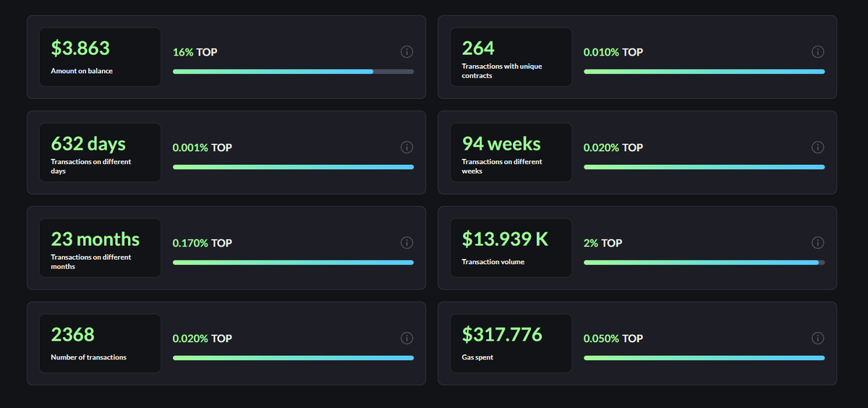Click the 264 value

pyautogui.click(x=478, y=48)
